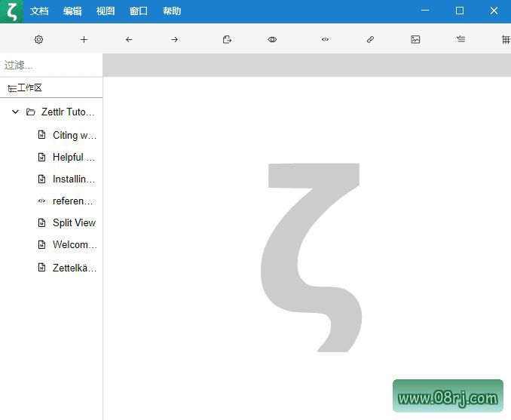Image resolution: width=511 pixels, height=420 pixels.
Task: Focus the 过滤 filter input field
Action: (51, 65)
